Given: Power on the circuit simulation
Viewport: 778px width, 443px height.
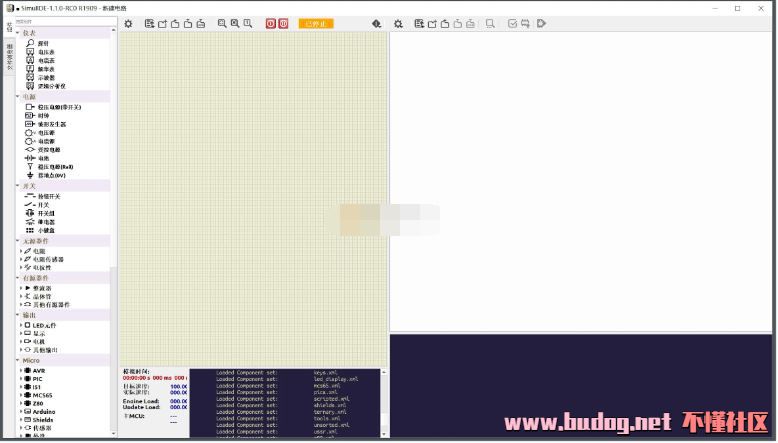Looking at the screenshot, I should pyautogui.click(x=270, y=23).
